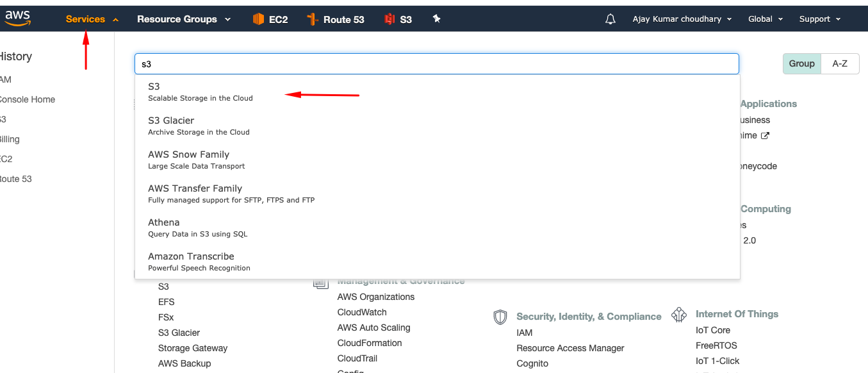Image resolution: width=868 pixels, height=373 pixels.
Task: Open FreeRTOS link
Action: [x=716, y=345]
